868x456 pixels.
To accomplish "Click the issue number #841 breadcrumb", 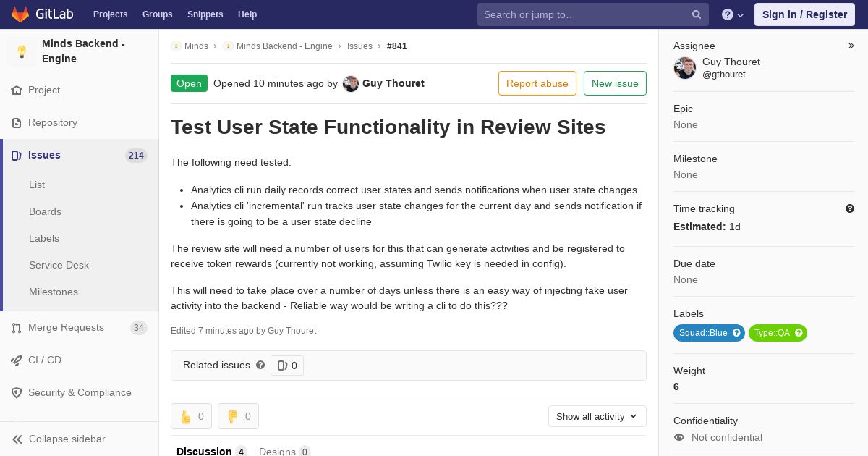I will tap(397, 46).
